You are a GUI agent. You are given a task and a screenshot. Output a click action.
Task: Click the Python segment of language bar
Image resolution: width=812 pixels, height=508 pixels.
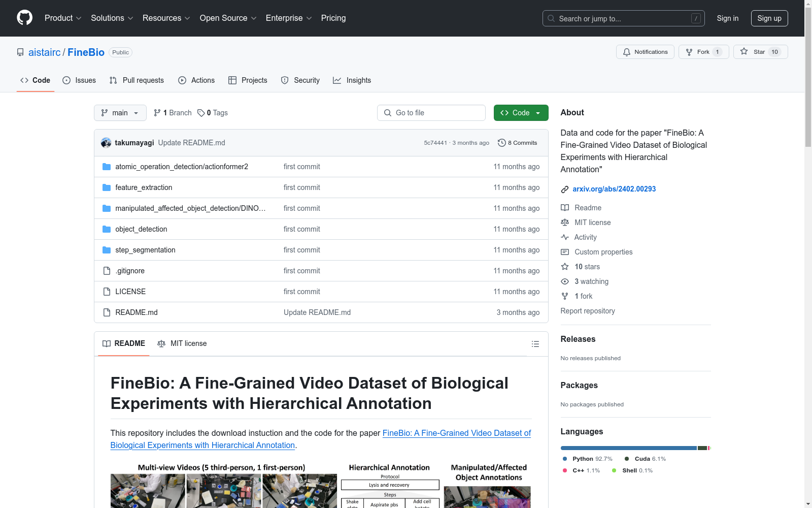(629, 448)
